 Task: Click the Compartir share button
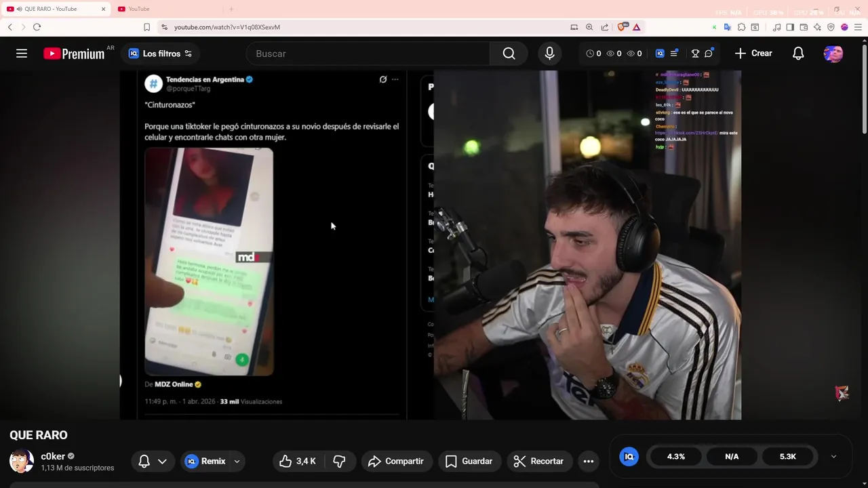(x=396, y=461)
